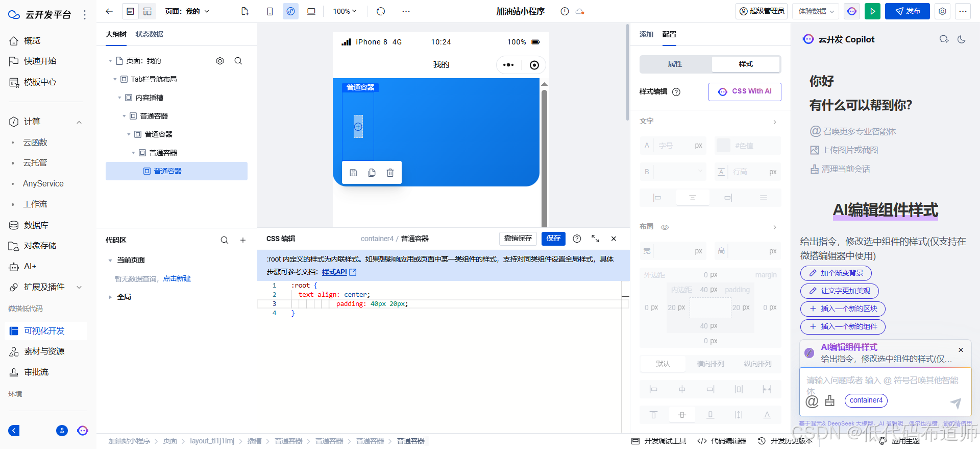Image resolution: width=980 pixels, height=449 pixels.
Task: Switch to the 添加 tab
Action: pos(646,34)
